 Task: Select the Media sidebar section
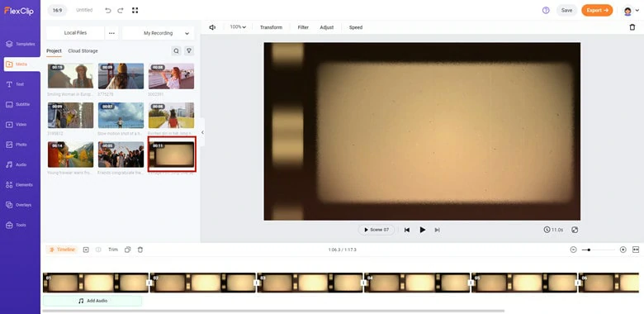21,64
